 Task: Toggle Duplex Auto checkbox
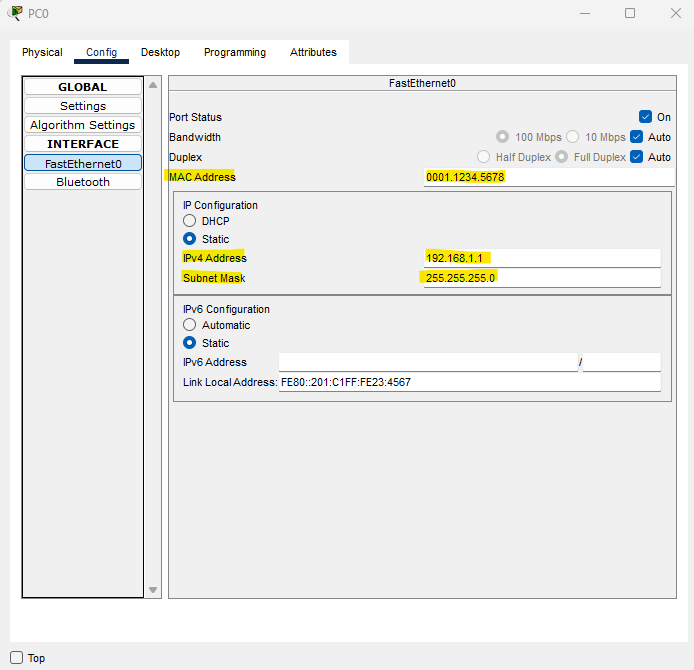point(636,157)
